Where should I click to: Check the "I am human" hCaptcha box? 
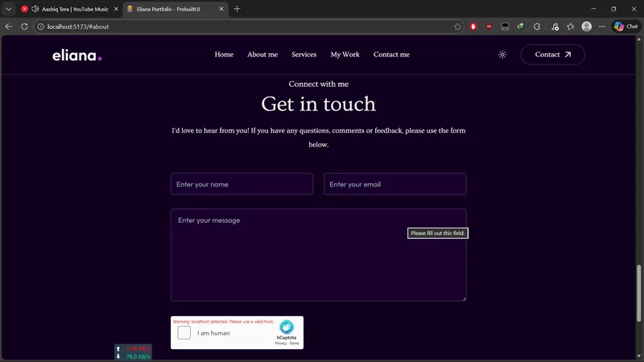click(x=184, y=333)
